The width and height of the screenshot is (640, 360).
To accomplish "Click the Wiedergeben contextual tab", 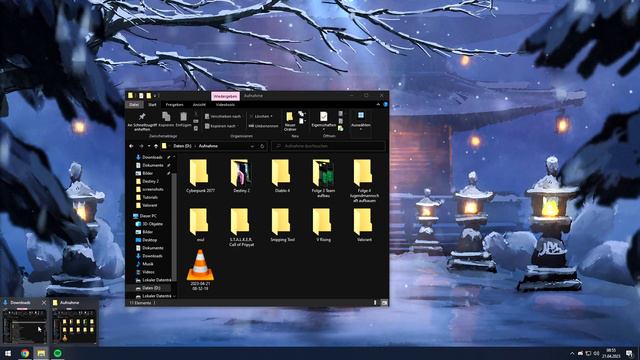I will click(x=225, y=96).
